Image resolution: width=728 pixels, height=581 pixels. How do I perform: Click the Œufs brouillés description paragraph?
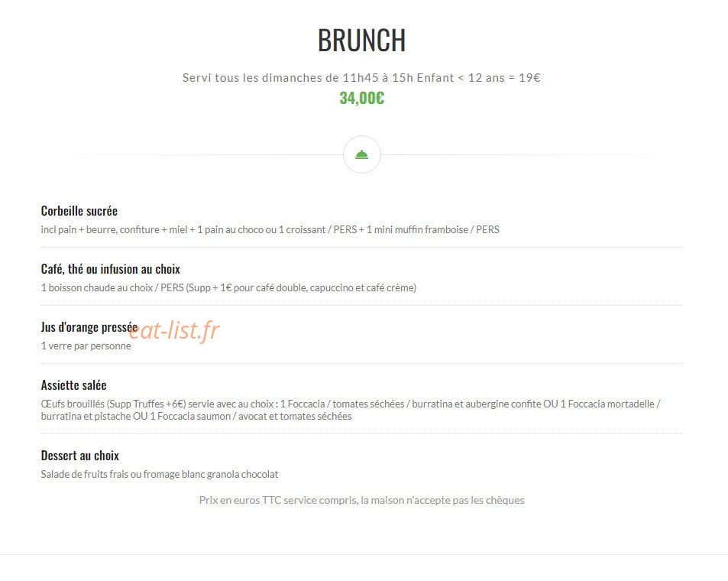351,410
